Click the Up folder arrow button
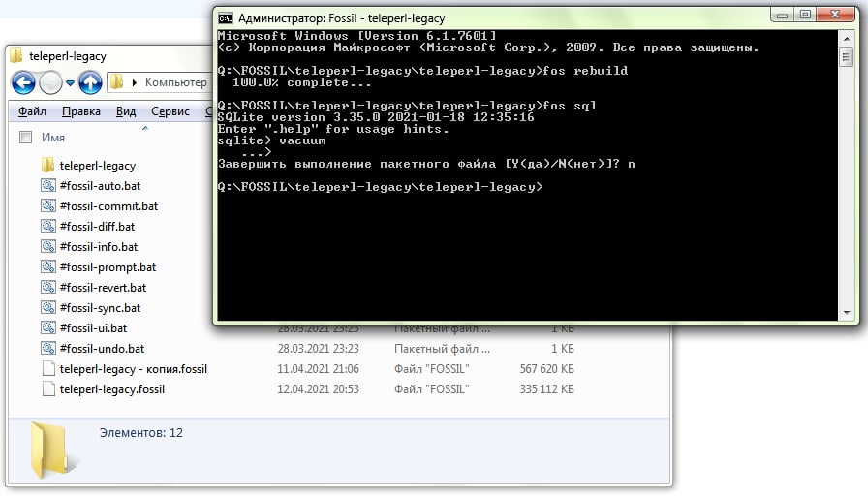This screenshot has width=868, height=496. point(90,83)
